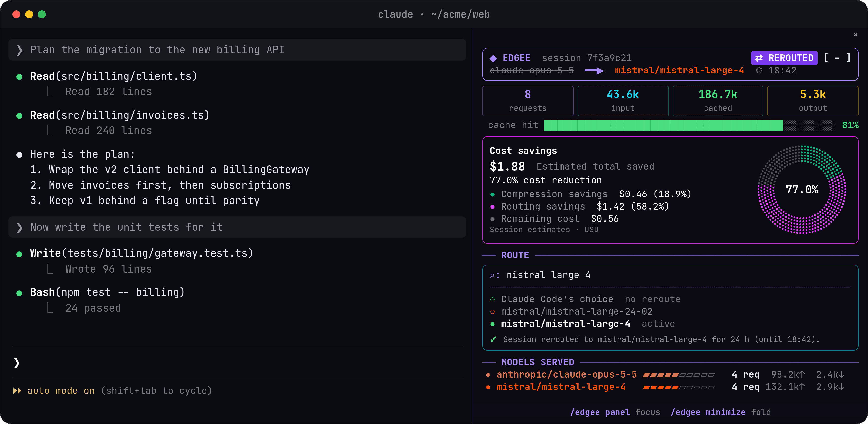This screenshot has width=868, height=424.
Task: Click the MODELS SERVED section header
Action: click(x=538, y=362)
